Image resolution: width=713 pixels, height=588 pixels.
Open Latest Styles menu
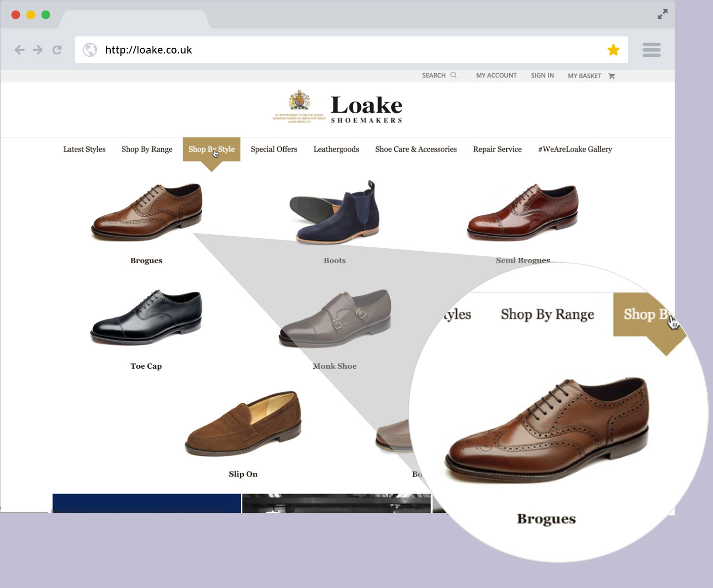pos(84,149)
